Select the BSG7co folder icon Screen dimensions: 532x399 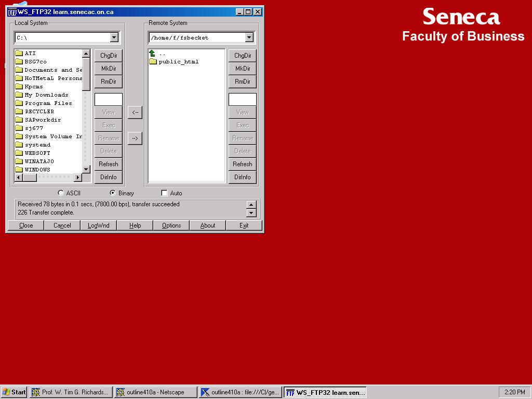(19, 61)
